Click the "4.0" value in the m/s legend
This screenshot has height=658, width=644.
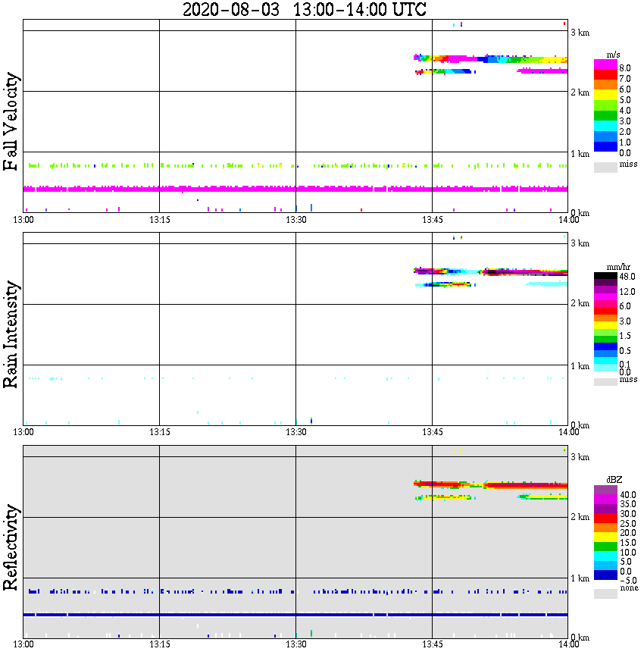tap(625, 111)
